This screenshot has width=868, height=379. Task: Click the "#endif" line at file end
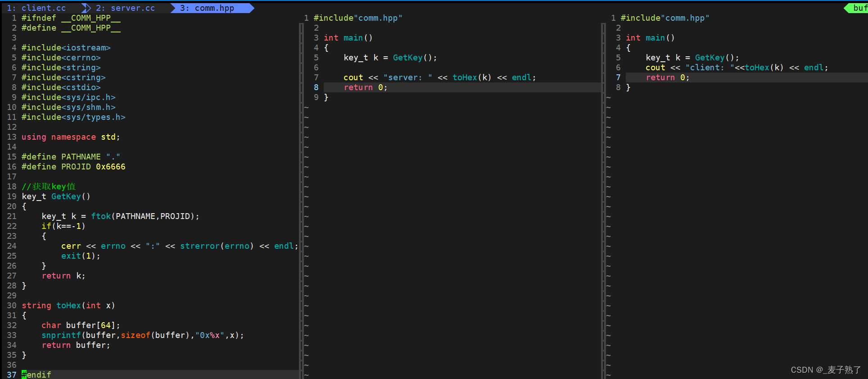tap(36, 375)
